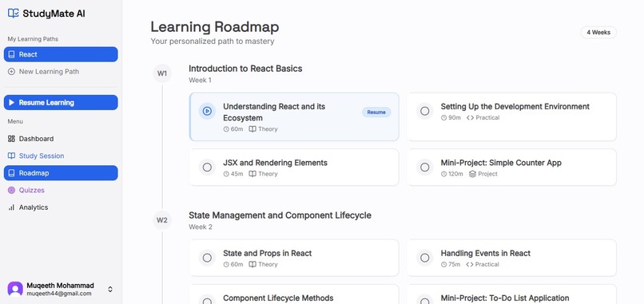Toggle completion circle for State and Props

(x=207, y=258)
